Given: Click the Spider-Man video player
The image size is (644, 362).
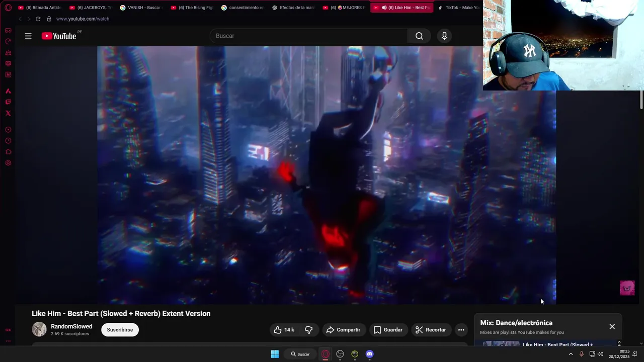Looking at the screenshot, I should [x=327, y=175].
